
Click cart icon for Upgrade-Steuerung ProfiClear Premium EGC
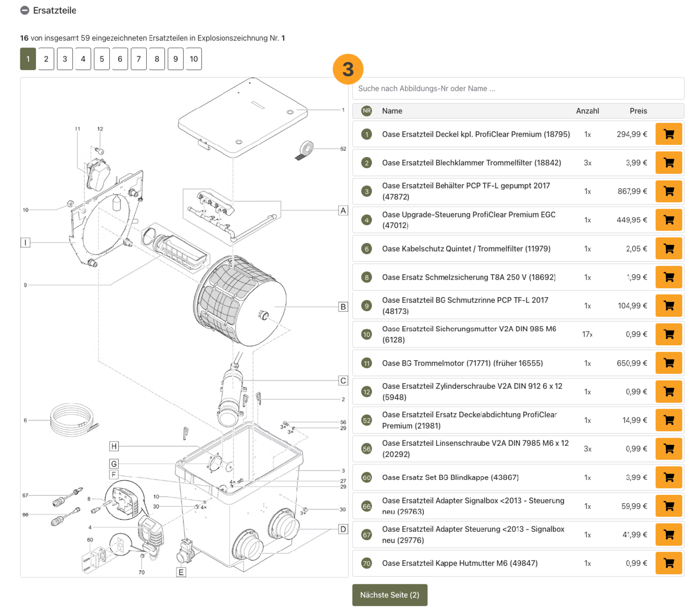pyautogui.click(x=668, y=220)
